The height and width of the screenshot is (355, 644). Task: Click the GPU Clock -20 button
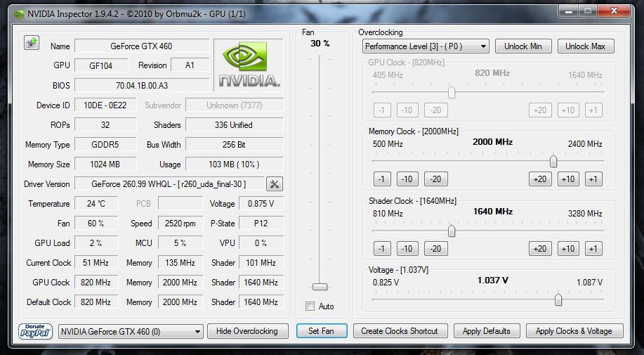click(x=435, y=110)
